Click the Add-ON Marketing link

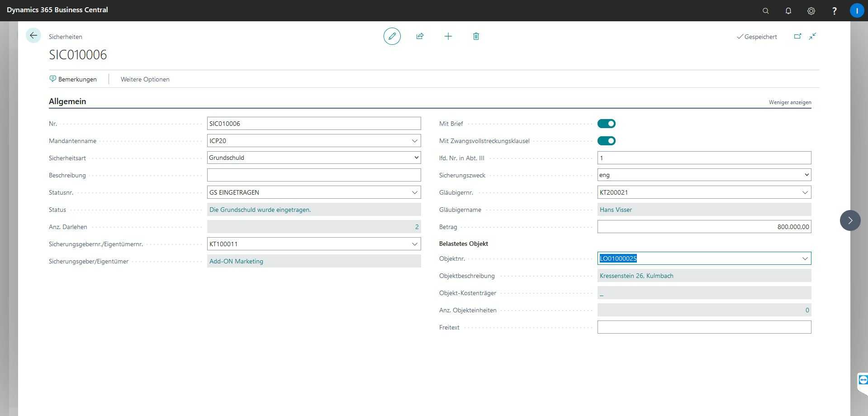pos(236,261)
